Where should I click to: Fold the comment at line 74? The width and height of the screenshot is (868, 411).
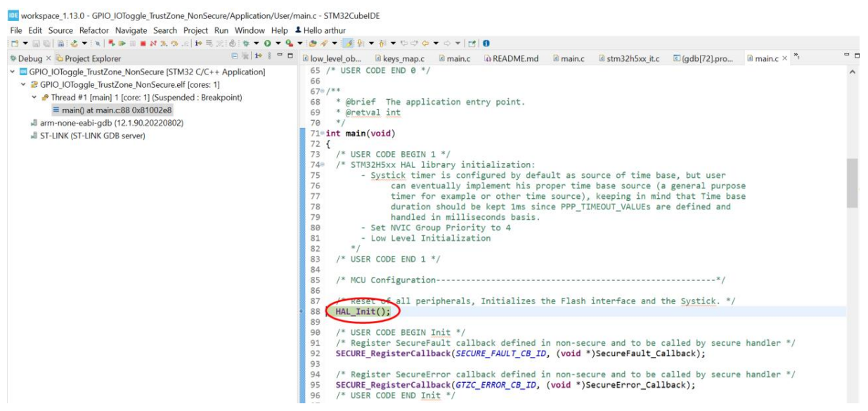(321, 165)
